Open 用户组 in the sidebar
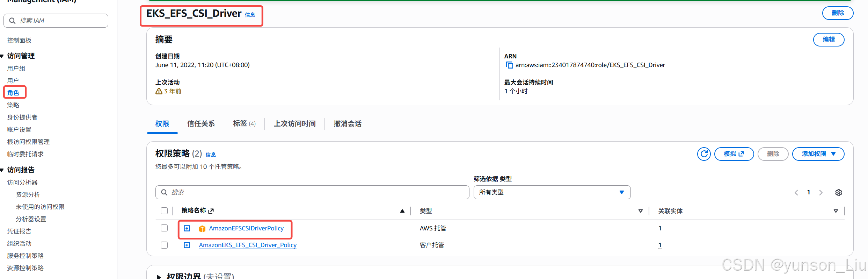868x279 pixels. click(16, 69)
